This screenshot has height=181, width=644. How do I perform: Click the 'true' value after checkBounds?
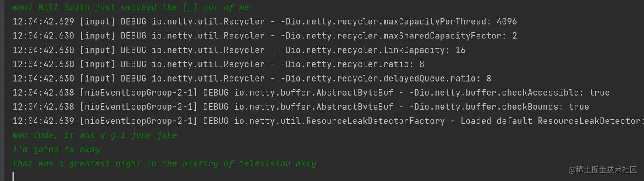[x=578, y=107]
